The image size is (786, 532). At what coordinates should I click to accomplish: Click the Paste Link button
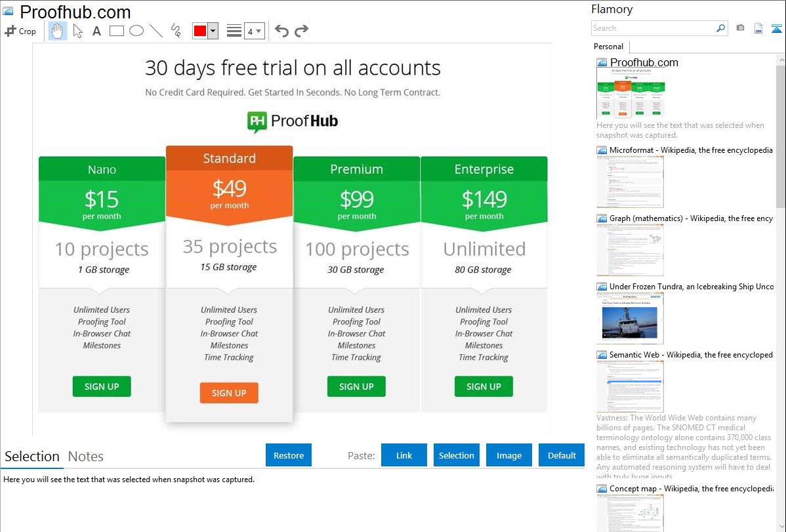(x=404, y=455)
